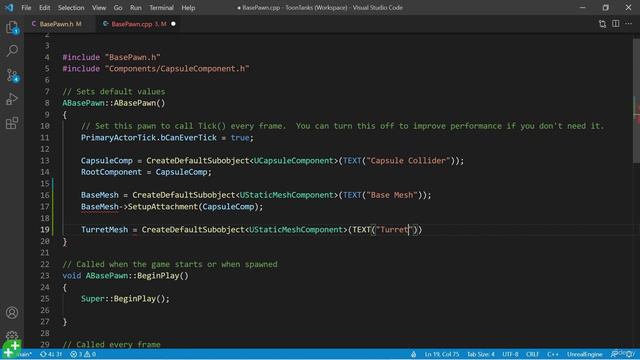The height and width of the screenshot is (360, 640).
Task: Click the "BasePawn.h" include string
Action: (133, 57)
